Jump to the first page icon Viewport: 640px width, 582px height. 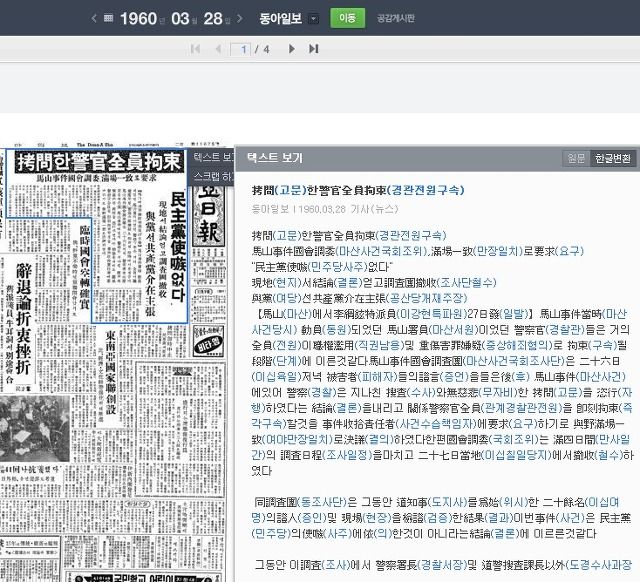pyautogui.click(x=195, y=49)
